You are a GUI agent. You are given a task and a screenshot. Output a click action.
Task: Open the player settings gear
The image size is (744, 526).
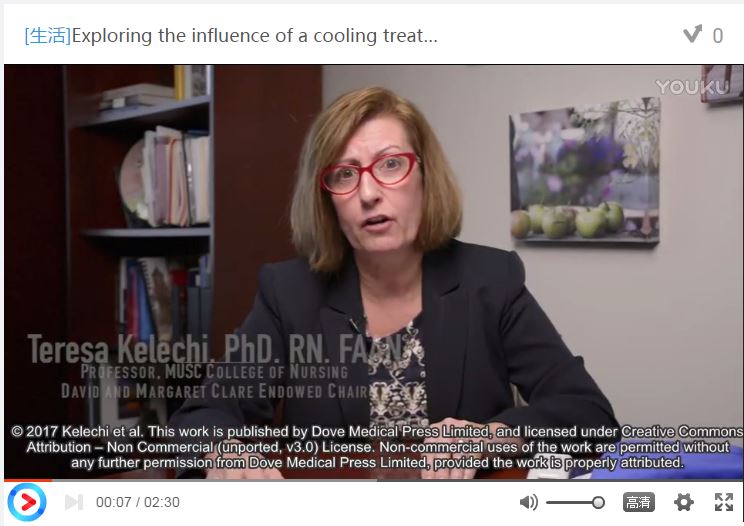tap(683, 502)
